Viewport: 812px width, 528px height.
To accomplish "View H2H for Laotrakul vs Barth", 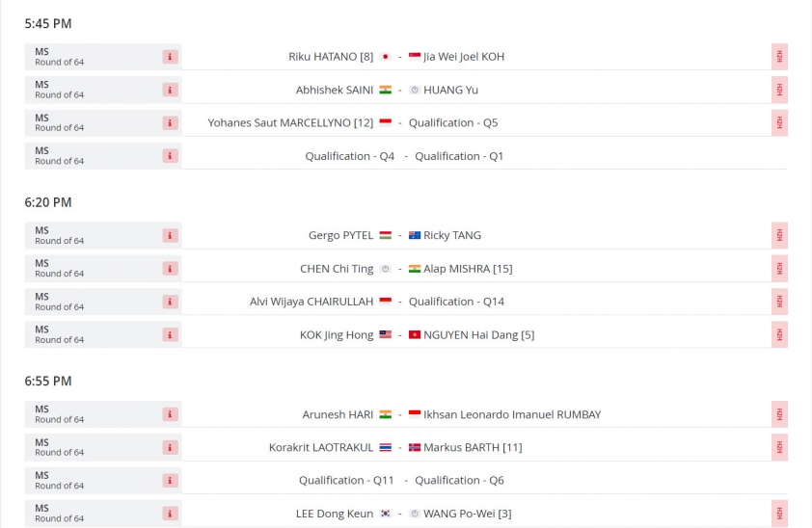I will (x=779, y=447).
